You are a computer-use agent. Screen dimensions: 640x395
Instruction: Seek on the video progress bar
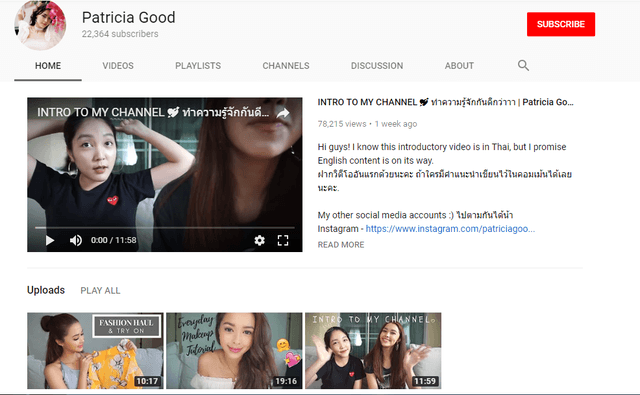[164, 227]
